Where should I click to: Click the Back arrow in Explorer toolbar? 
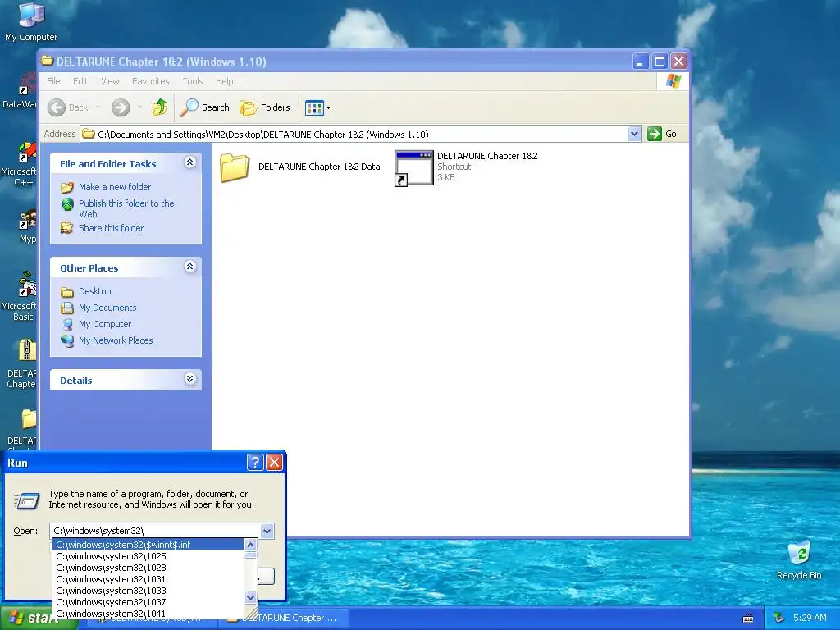57,107
